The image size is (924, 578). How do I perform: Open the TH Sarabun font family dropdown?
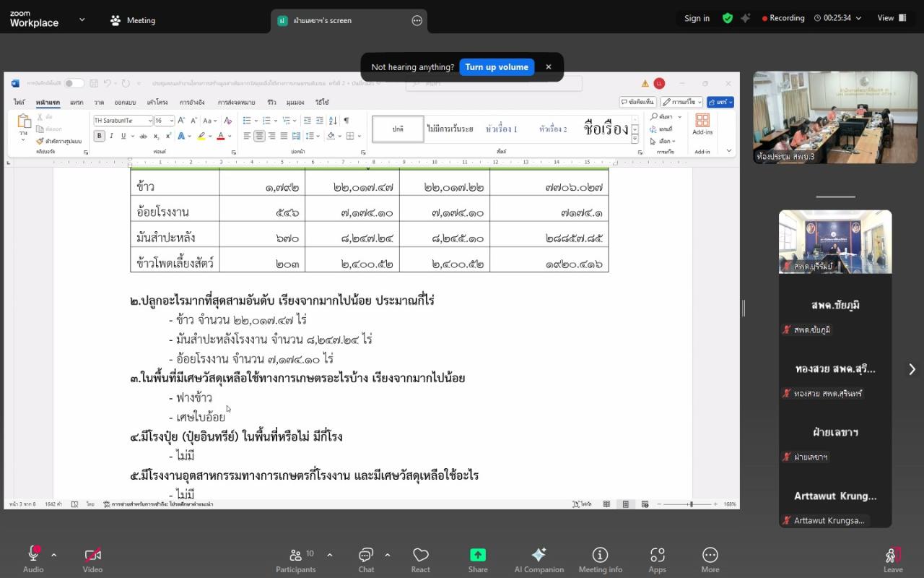150,121
